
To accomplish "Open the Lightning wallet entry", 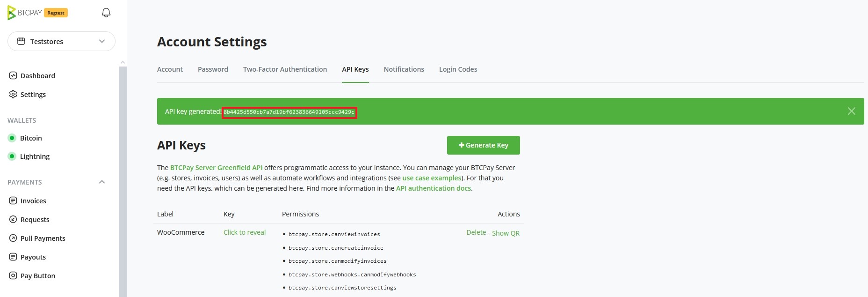I will (x=35, y=156).
